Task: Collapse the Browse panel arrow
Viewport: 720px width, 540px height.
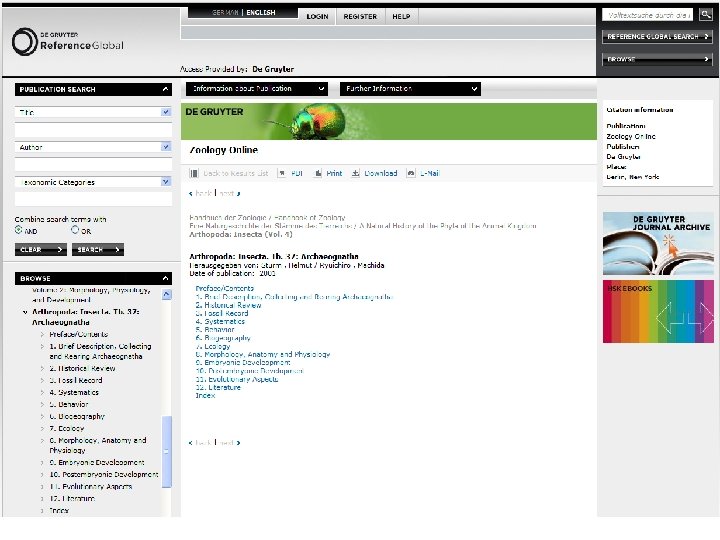Action: (x=165, y=278)
